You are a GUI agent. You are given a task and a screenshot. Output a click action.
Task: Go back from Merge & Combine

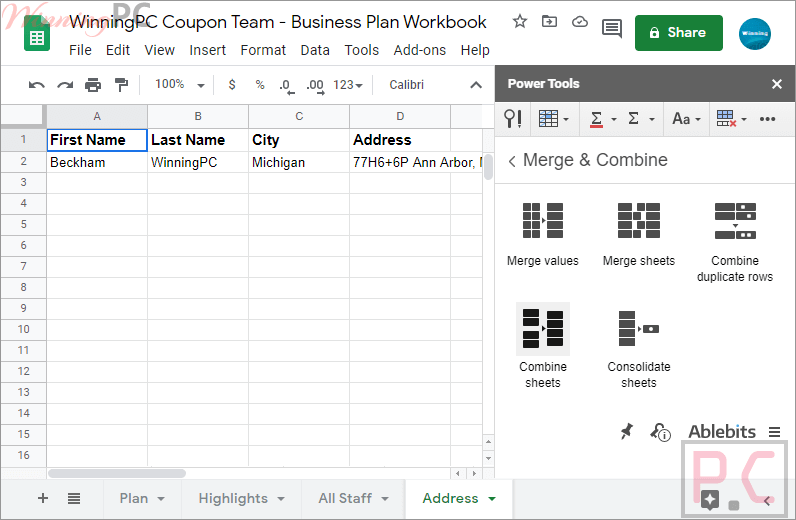pos(512,161)
